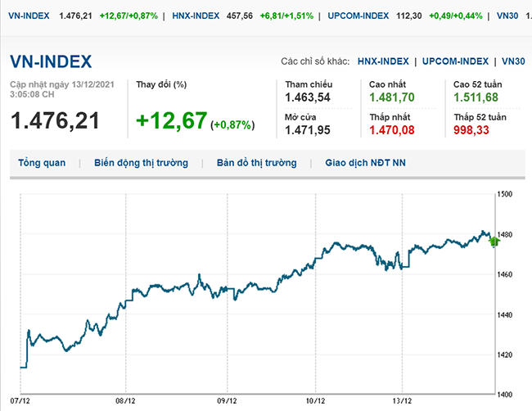Click HNX-INDEX in the other indices list
Viewport: 532px width, 411px height.
click(385, 61)
